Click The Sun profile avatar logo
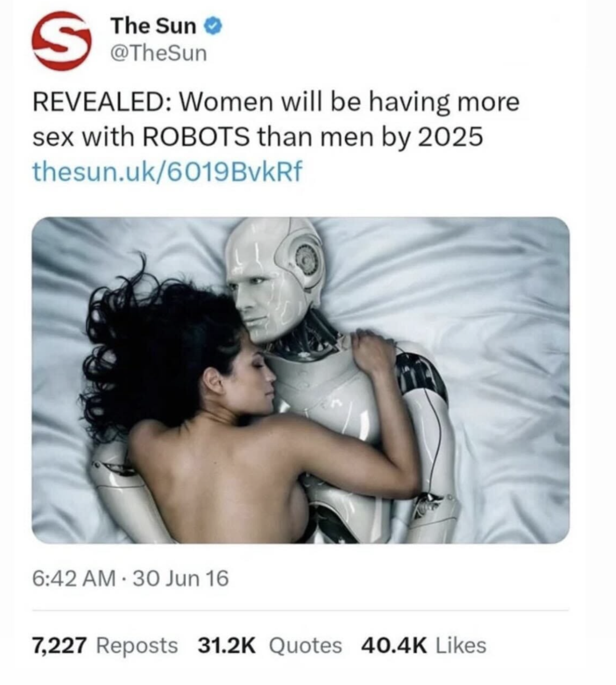616x685 pixels. click(61, 40)
